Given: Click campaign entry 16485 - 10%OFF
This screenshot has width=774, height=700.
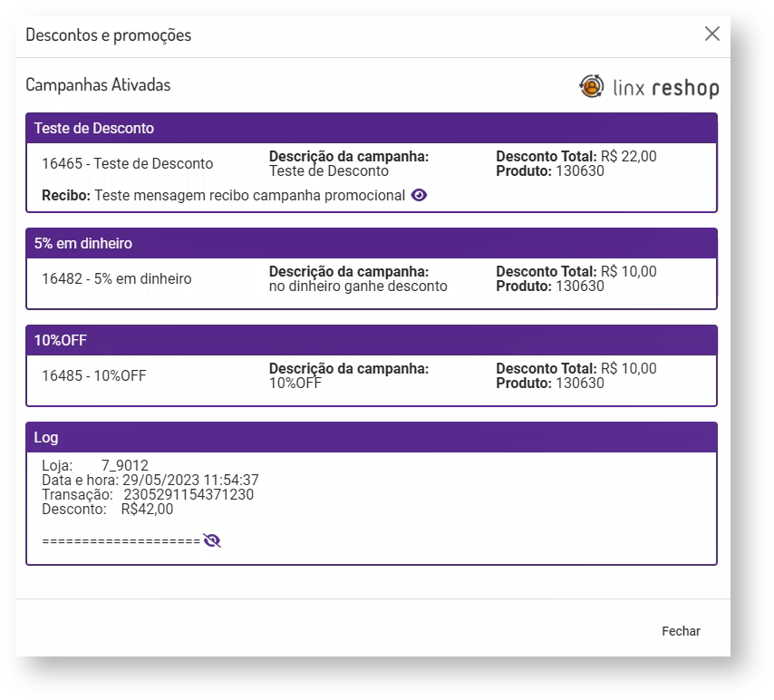Looking at the screenshot, I should click(x=94, y=376).
